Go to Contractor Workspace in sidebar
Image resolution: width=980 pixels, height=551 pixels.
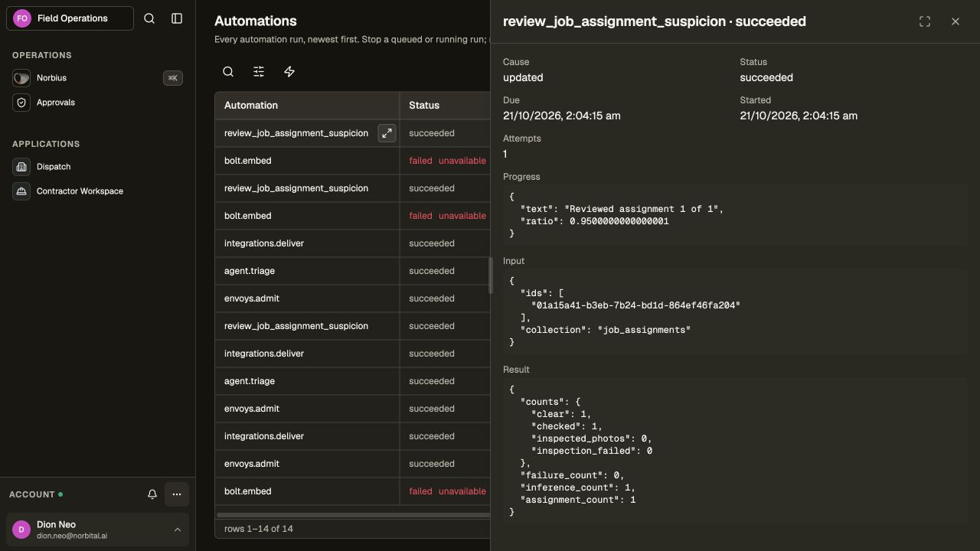coord(80,191)
